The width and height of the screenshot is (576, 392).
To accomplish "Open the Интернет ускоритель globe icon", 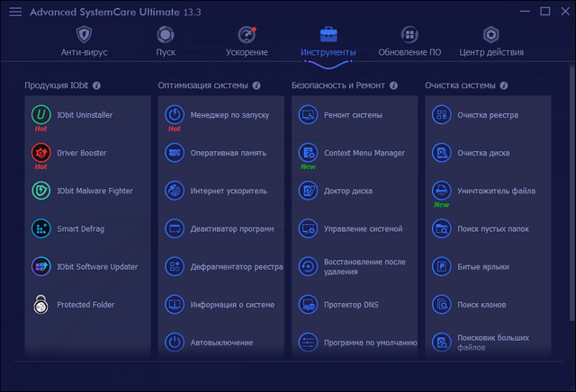I will coord(174,191).
